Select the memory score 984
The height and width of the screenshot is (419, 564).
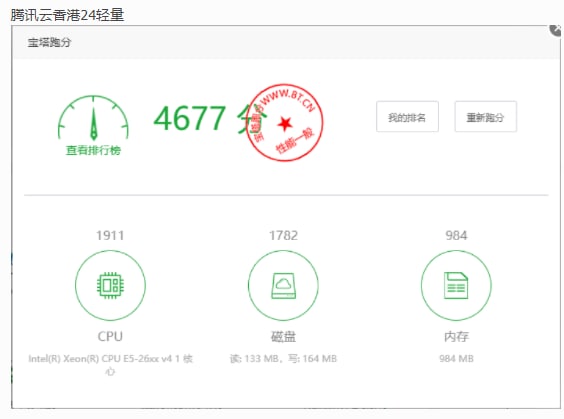point(456,236)
